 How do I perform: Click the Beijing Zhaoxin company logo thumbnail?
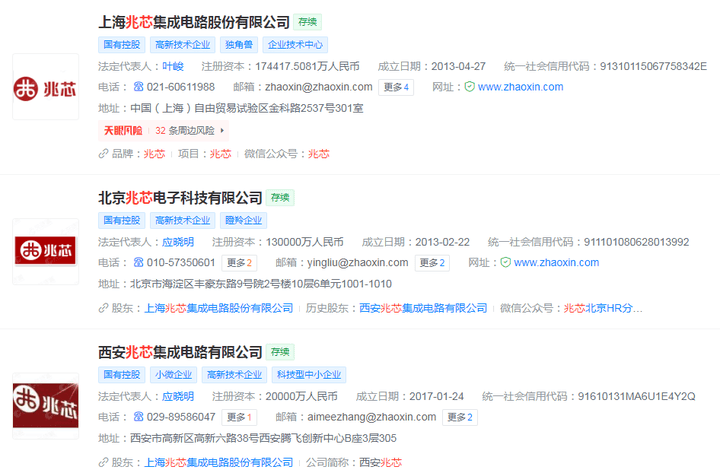pyautogui.click(x=45, y=251)
